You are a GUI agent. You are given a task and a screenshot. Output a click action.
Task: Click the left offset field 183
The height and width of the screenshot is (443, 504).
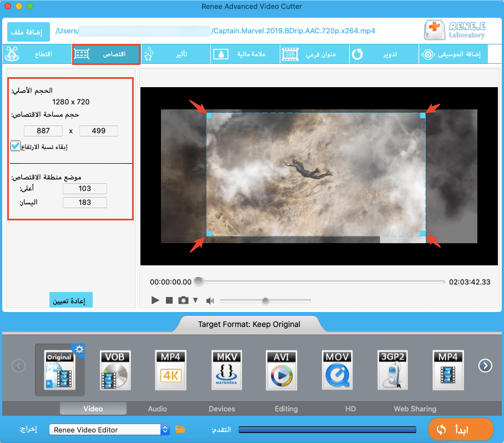[85, 203]
